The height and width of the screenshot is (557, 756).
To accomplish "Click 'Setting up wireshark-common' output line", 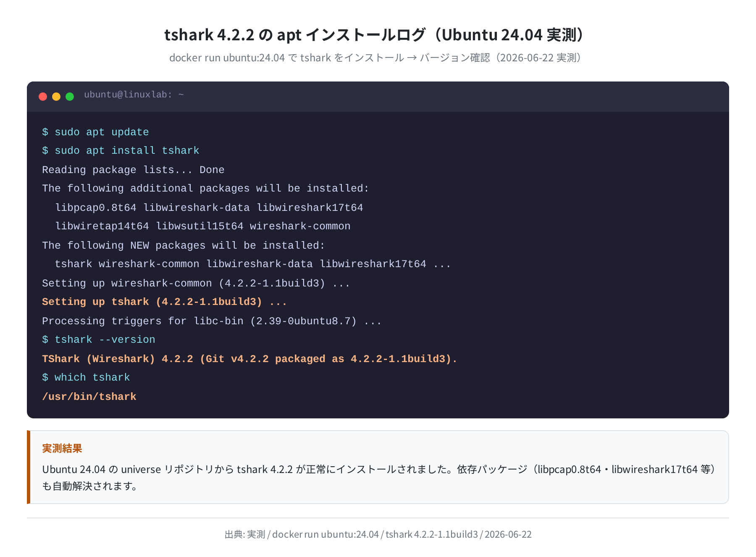I will tap(196, 283).
